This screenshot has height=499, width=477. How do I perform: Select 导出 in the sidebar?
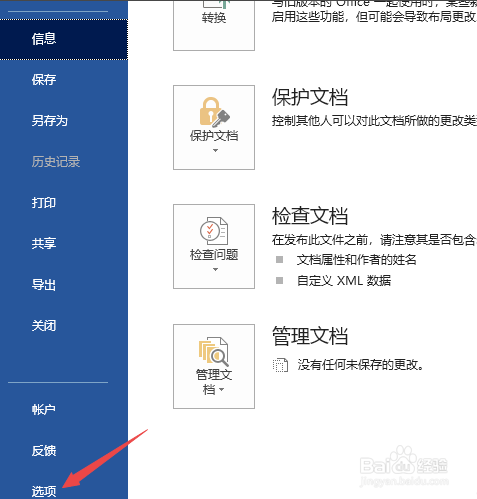pyautogui.click(x=44, y=285)
